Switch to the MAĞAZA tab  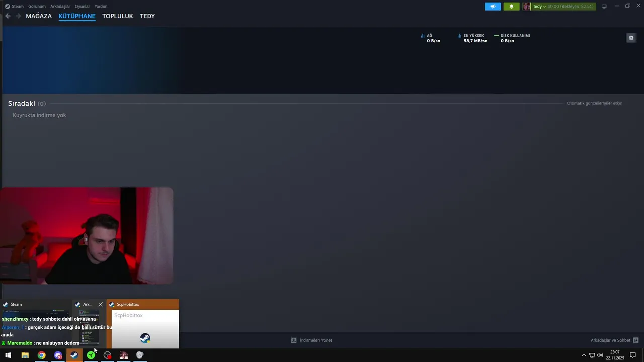pos(39,16)
